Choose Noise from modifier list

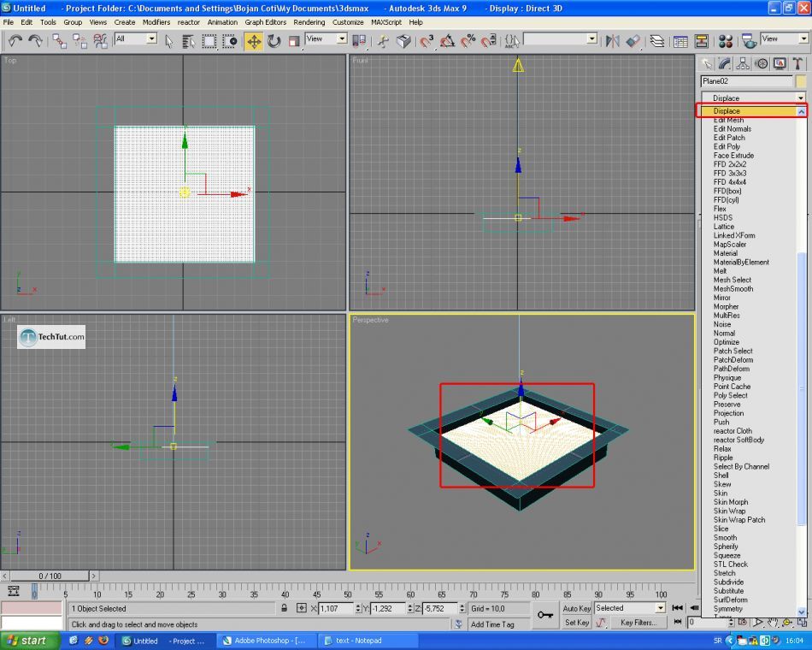click(x=722, y=324)
